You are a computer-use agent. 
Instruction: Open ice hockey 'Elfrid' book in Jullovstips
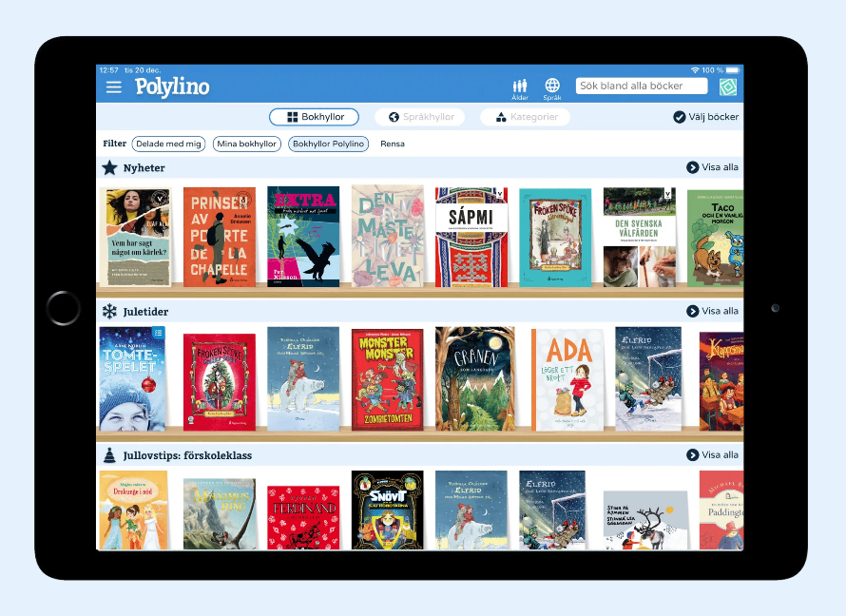(x=552, y=510)
